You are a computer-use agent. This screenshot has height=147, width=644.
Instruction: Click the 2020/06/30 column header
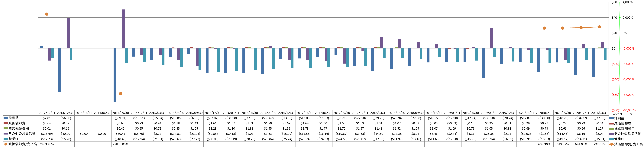pyautogui.click(x=544, y=113)
